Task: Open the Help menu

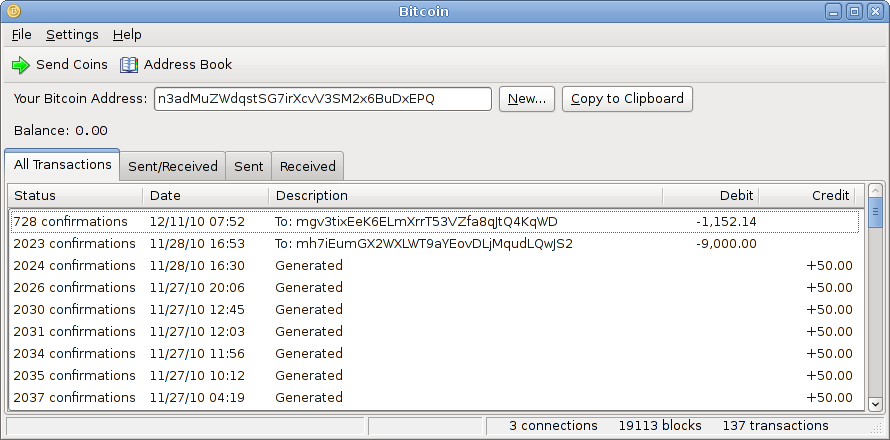Action: tap(127, 35)
